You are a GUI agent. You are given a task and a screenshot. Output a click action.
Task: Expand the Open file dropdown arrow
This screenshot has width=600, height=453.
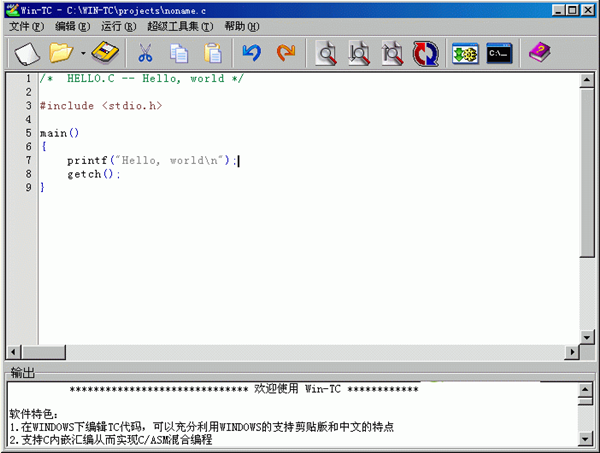[x=83, y=53]
